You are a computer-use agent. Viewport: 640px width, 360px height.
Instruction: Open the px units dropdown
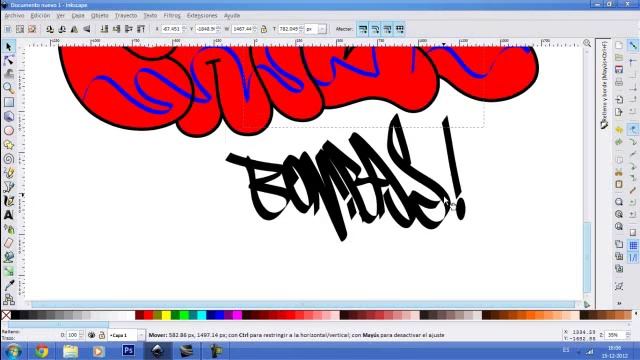tap(322, 29)
